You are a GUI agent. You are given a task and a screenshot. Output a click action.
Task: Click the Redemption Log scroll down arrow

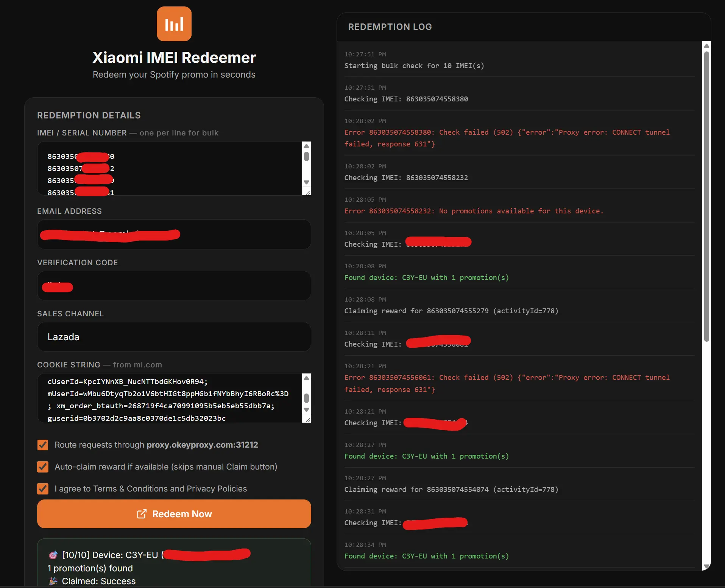[x=706, y=566]
